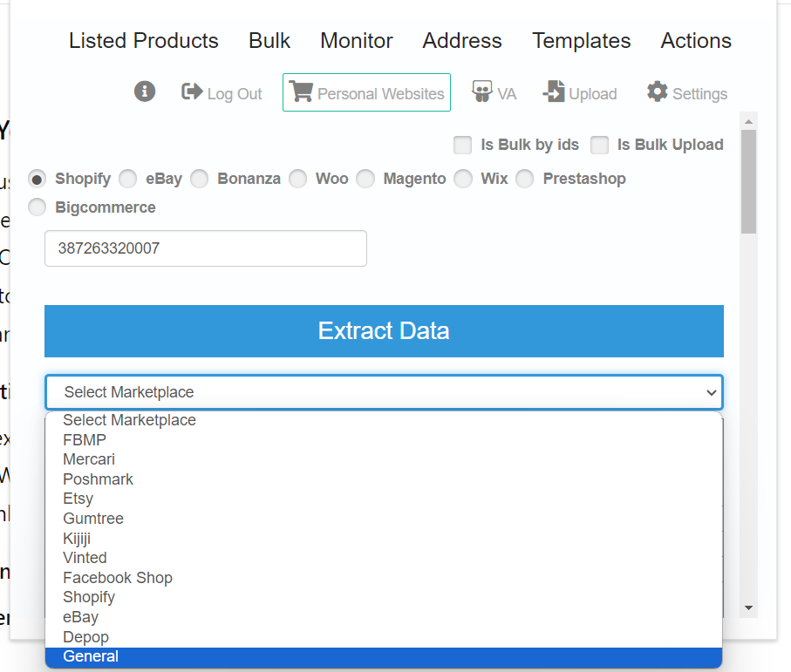Pick FBMP from marketplace list
The height and width of the screenshot is (672, 791).
point(384,440)
